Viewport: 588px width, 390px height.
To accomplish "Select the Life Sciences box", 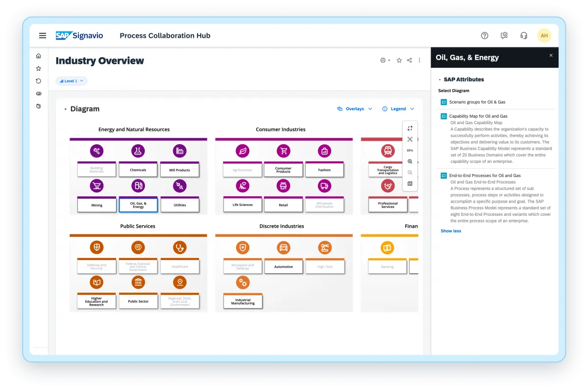I will click(243, 205).
